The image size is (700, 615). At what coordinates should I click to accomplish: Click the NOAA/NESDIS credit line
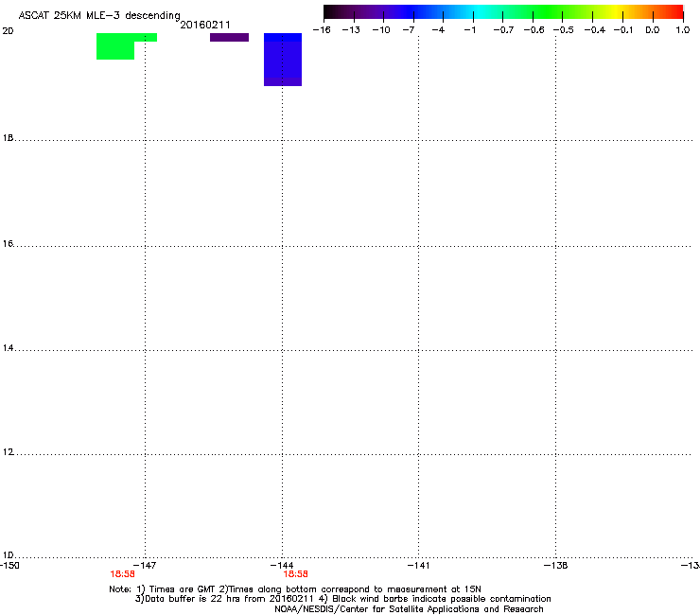[x=409, y=609]
